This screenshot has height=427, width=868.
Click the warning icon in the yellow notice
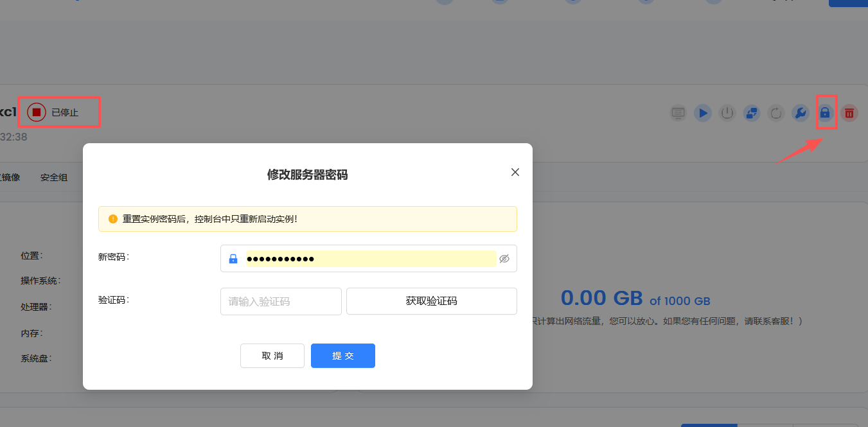(x=113, y=218)
